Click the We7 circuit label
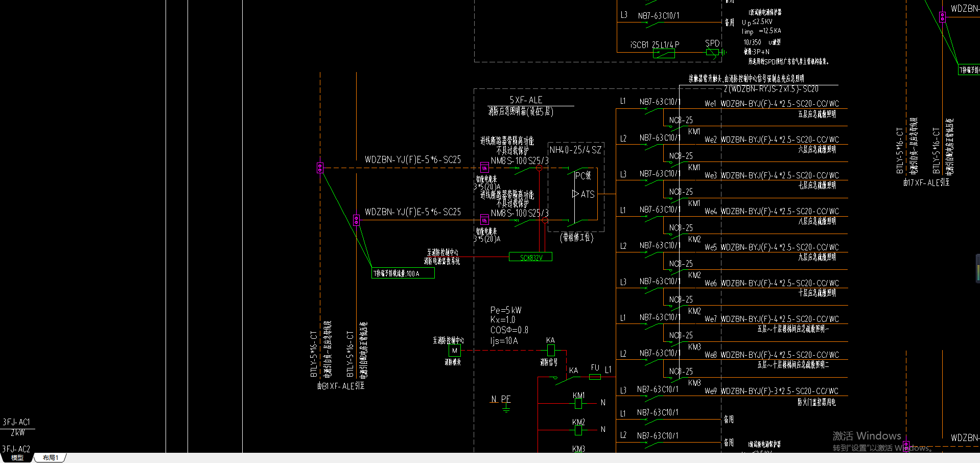The image size is (980, 463). (x=710, y=319)
